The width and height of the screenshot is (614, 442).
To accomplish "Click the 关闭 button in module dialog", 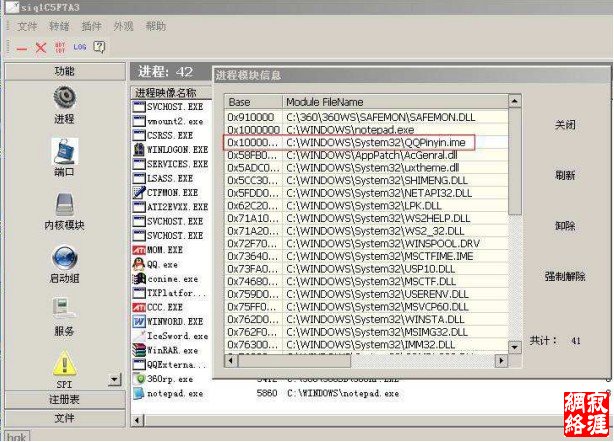I will click(565, 125).
